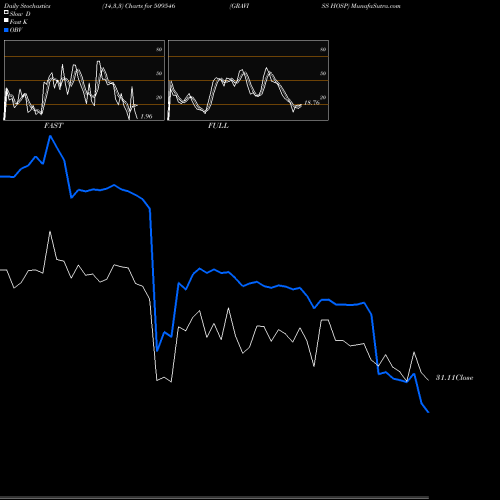Click the Slow D legend swatch

coord(6,12)
